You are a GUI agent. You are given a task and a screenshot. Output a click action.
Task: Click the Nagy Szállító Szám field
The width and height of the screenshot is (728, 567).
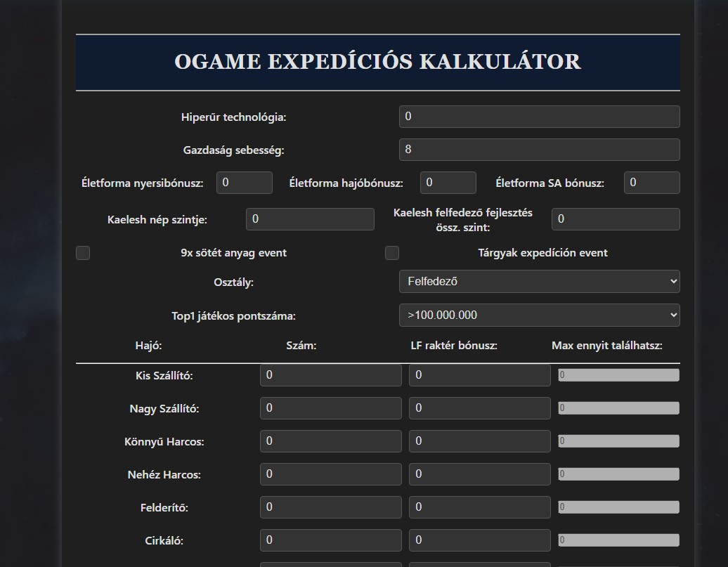coord(331,408)
